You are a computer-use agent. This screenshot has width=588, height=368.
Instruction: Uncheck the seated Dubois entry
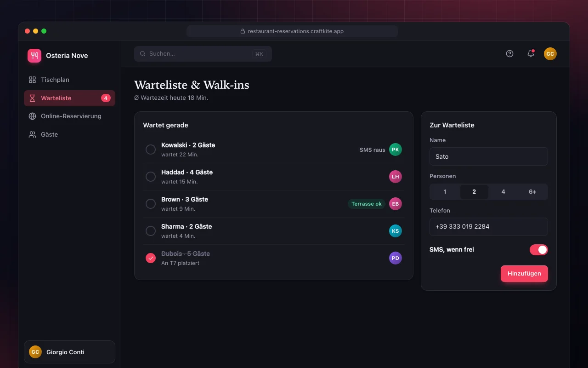(x=151, y=258)
